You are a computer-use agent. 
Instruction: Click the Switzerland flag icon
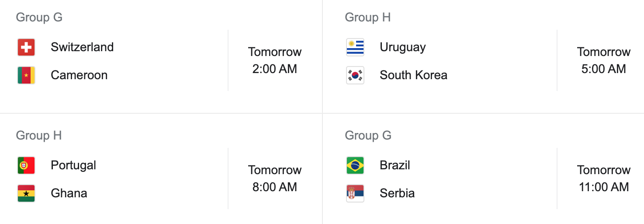26,47
